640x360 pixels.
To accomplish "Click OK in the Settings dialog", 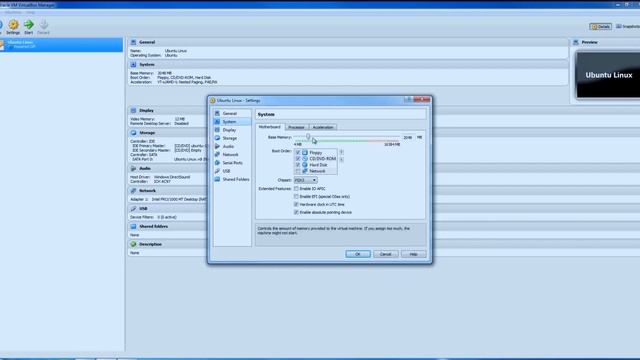I will (358, 254).
